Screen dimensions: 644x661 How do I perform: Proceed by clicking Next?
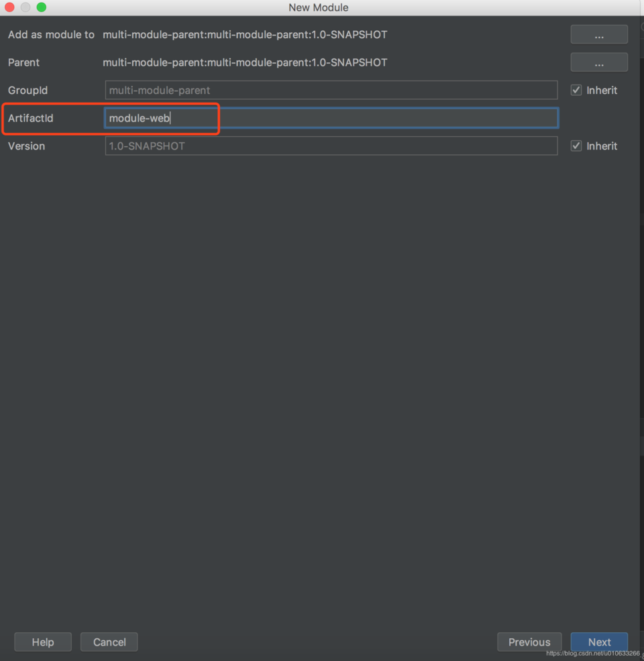click(x=598, y=642)
